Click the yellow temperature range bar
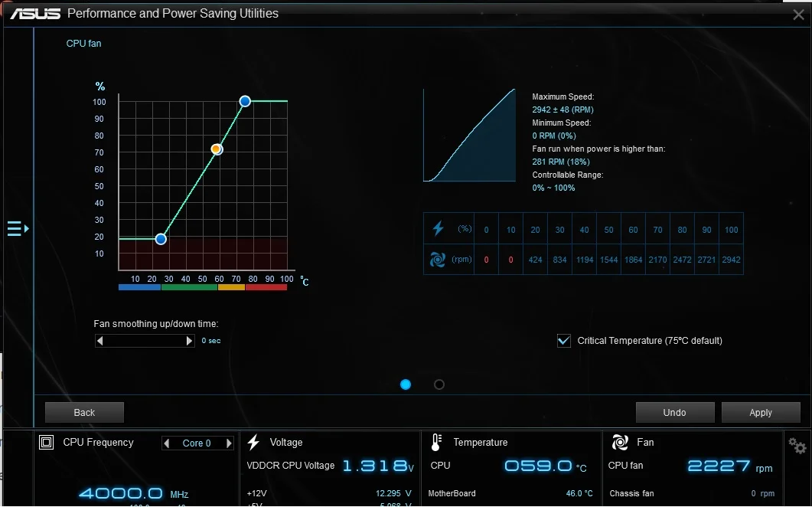 pyautogui.click(x=231, y=287)
